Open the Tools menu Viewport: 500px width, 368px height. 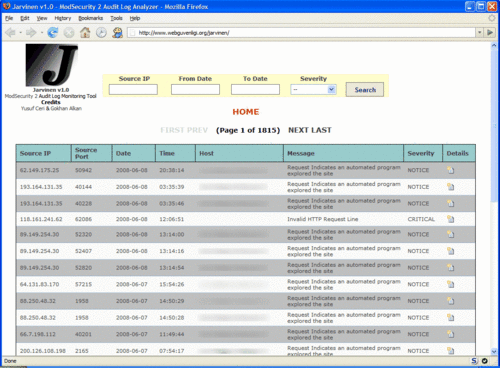pos(116,18)
